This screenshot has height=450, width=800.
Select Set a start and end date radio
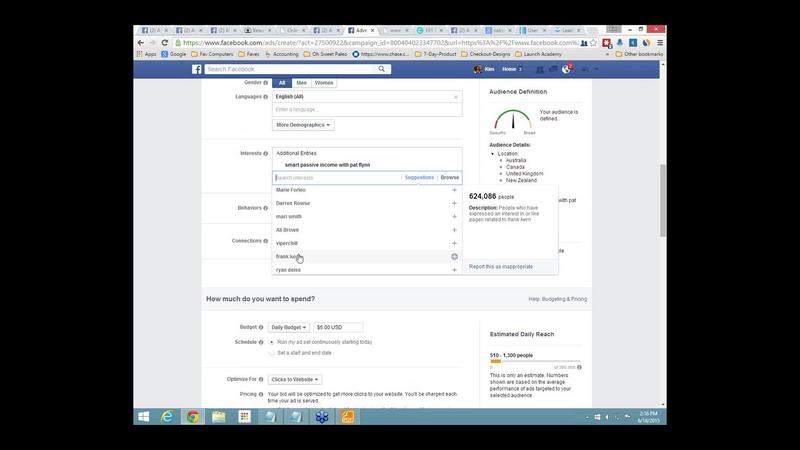tap(271, 353)
